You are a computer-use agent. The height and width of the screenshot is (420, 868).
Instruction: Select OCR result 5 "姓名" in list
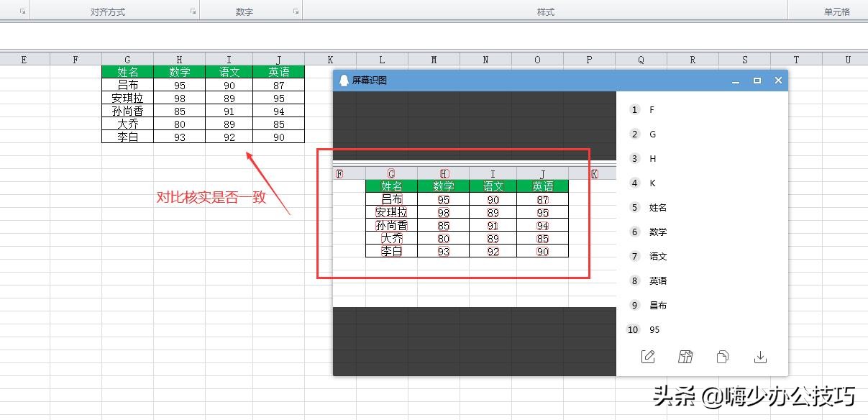(x=702, y=207)
